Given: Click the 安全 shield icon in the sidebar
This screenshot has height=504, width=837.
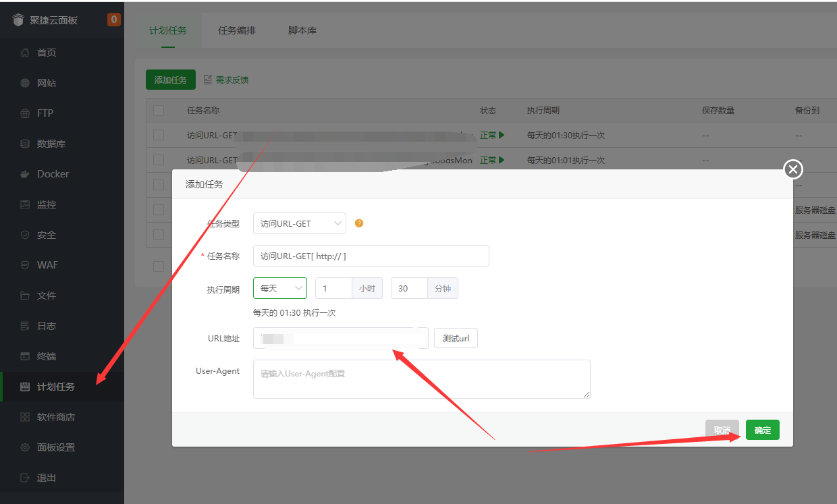Looking at the screenshot, I should [25, 235].
